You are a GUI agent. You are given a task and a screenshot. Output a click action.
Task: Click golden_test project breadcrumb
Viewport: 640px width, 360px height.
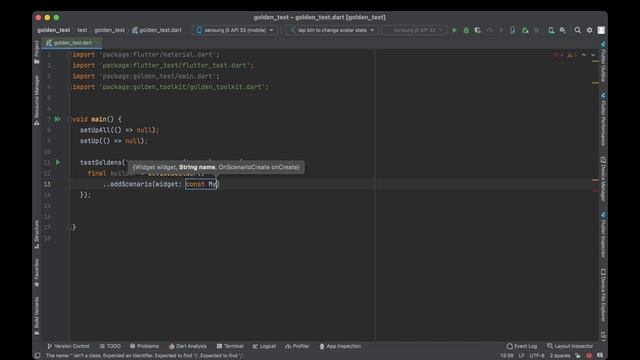point(53,30)
